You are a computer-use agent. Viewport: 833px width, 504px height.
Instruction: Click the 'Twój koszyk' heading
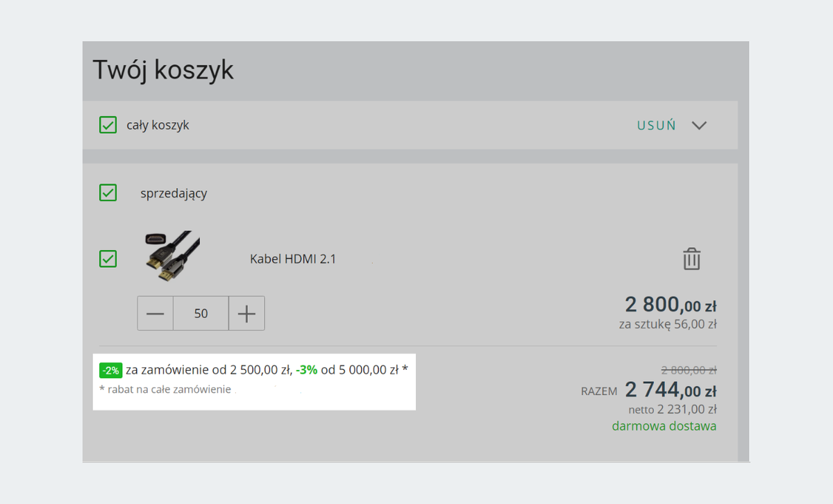pyautogui.click(x=163, y=71)
